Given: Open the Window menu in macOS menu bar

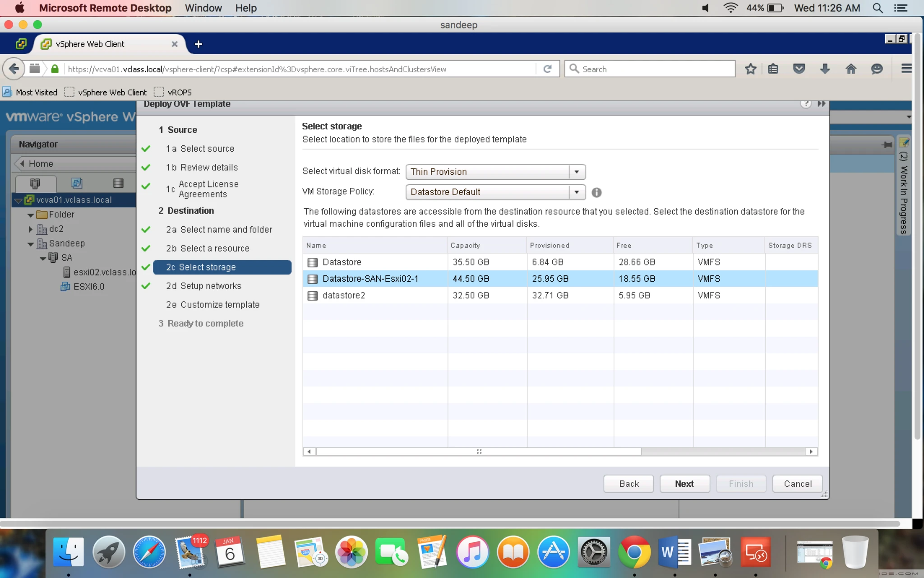Looking at the screenshot, I should point(203,8).
